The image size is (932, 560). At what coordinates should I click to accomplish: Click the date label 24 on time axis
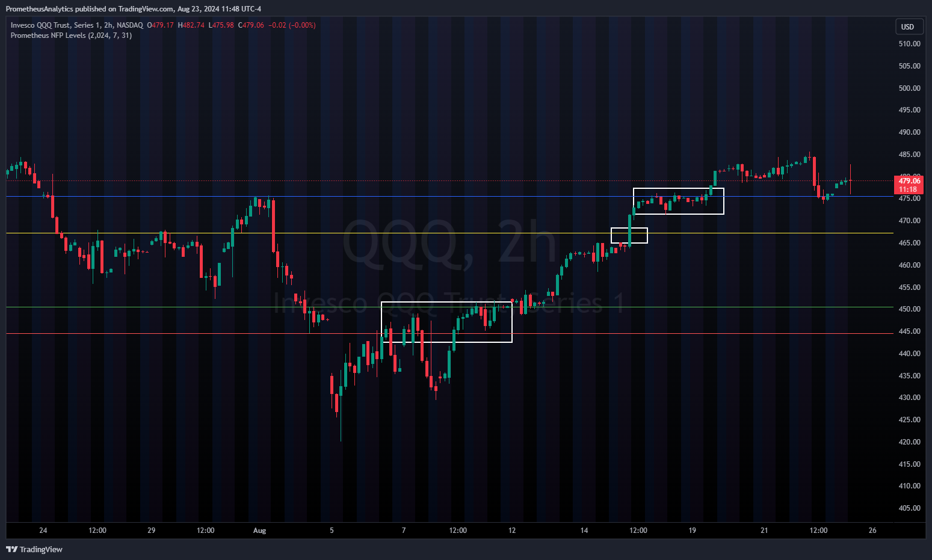[43, 531]
